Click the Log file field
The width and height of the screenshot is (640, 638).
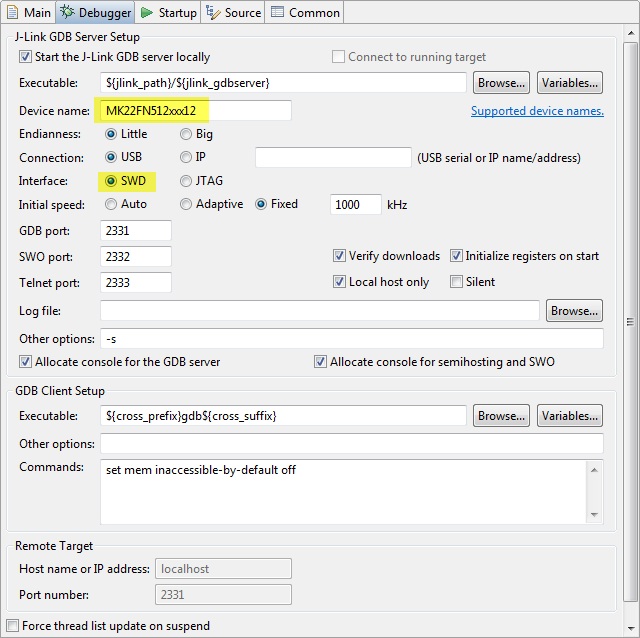pyautogui.click(x=320, y=311)
